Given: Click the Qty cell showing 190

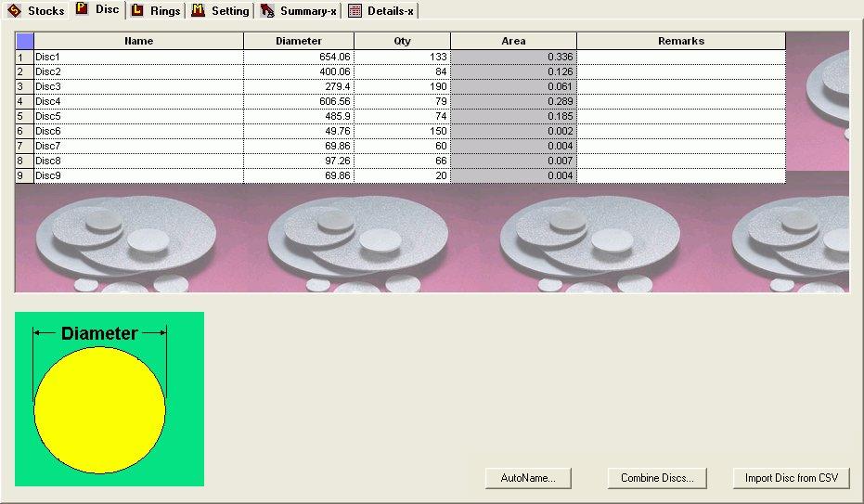Looking at the screenshot, I should point(402,86).
